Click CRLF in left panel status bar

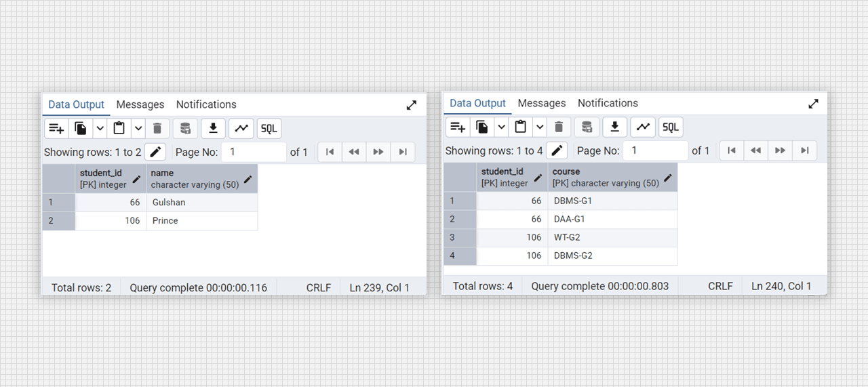tap(319, 287)
